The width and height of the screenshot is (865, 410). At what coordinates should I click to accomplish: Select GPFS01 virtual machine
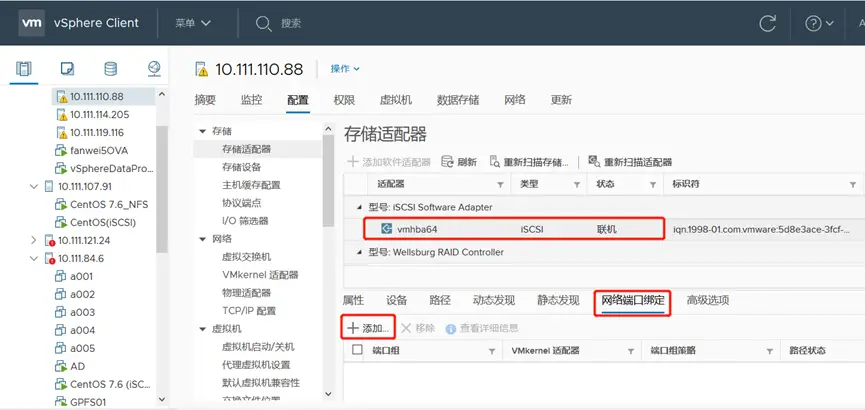click(x=88, y=402)
